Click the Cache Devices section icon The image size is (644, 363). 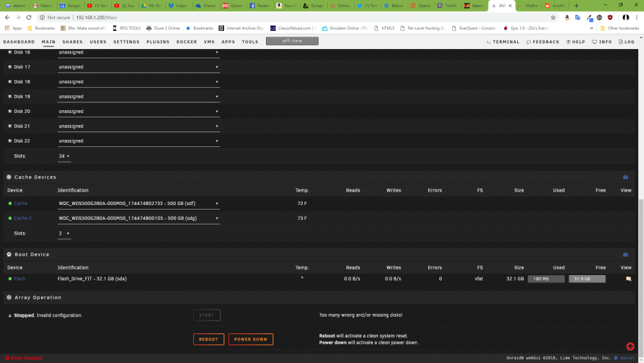9,177
